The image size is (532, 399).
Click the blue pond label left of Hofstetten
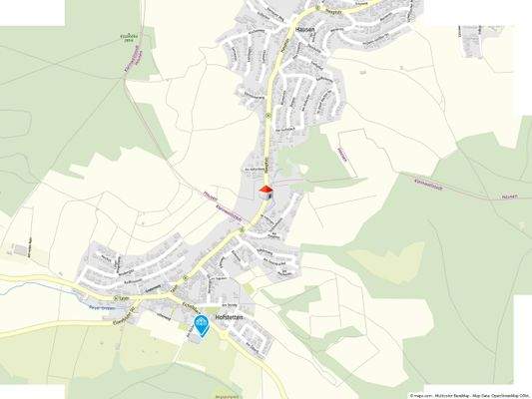pos(102,308)
